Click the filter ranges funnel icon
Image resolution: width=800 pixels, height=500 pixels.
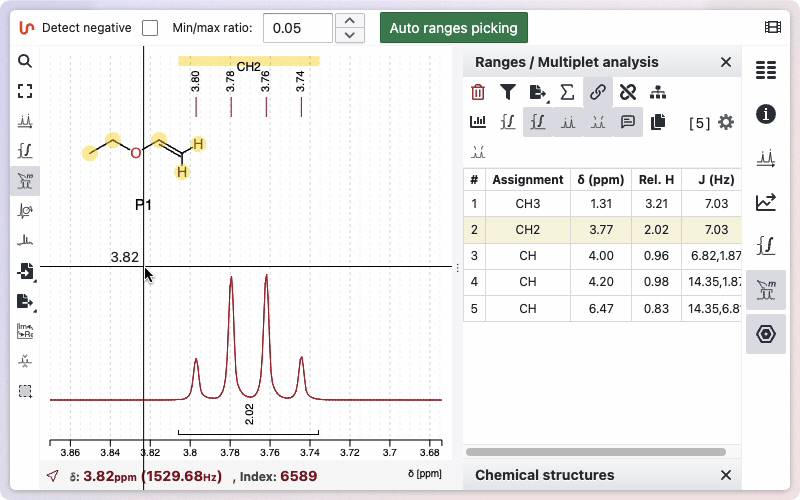[508, 93]
